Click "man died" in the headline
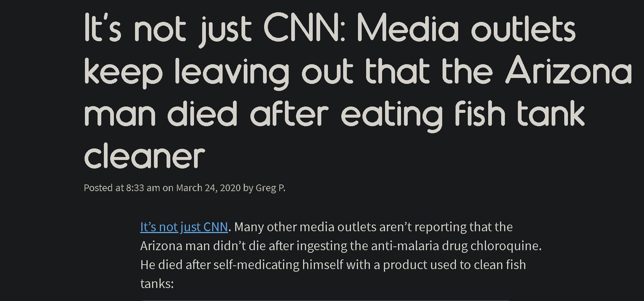644x301 pixels. point(161,113)
